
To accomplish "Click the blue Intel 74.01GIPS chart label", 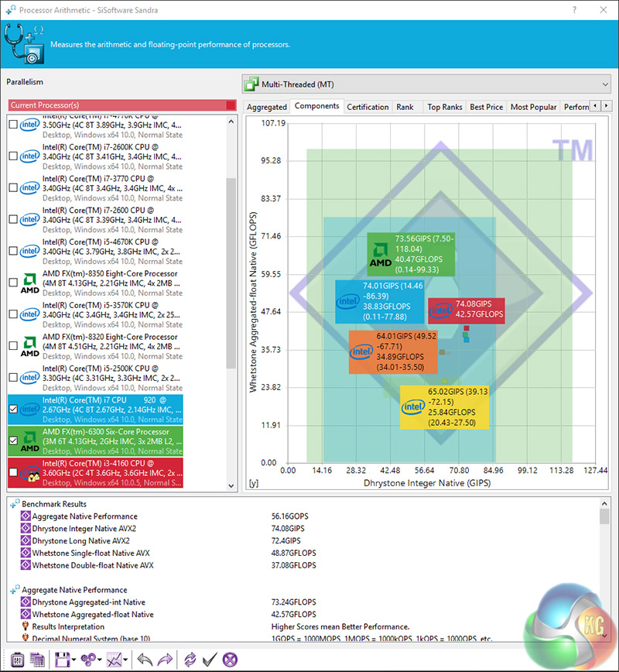I will 380,302.
